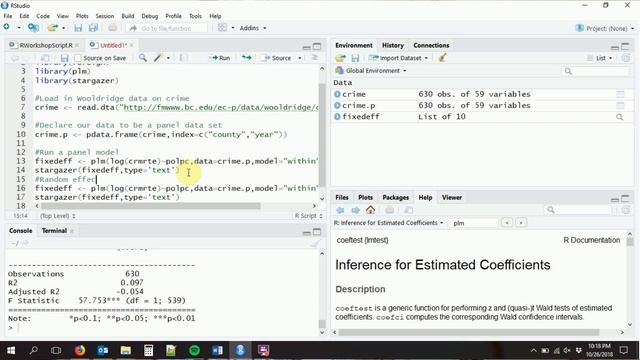Expand the crime data object arrow
The height and width of the screenshot is (360, 640).
click(x=337, y=94)
